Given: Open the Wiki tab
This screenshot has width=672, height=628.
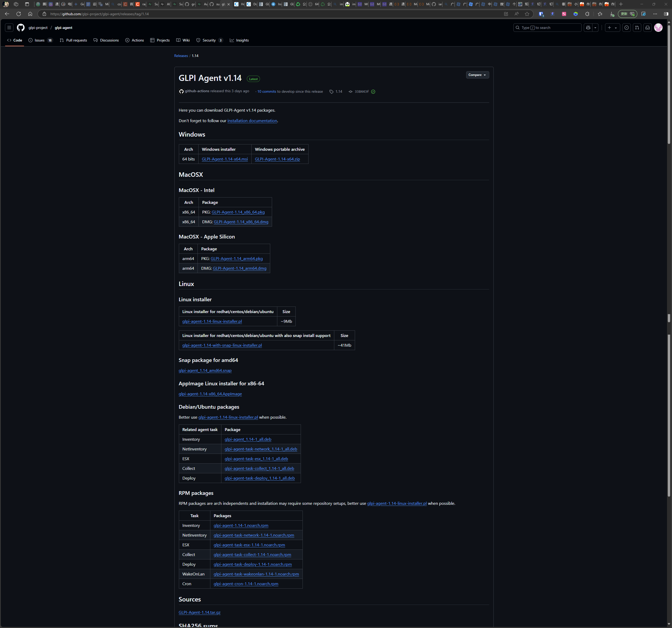Looking at the screenshot, I should [x=183, y=40].
